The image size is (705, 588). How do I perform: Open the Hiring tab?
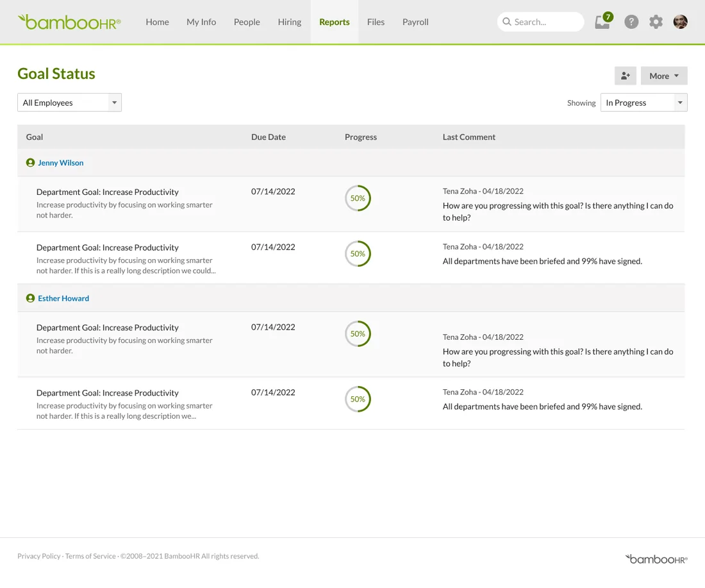pyautogui.click(x=289, y=22)
